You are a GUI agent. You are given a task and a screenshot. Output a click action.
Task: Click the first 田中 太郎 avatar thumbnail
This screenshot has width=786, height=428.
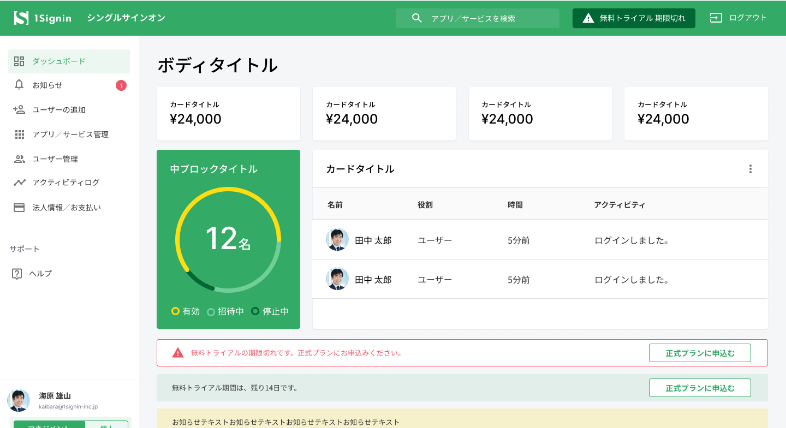[336, 240]
